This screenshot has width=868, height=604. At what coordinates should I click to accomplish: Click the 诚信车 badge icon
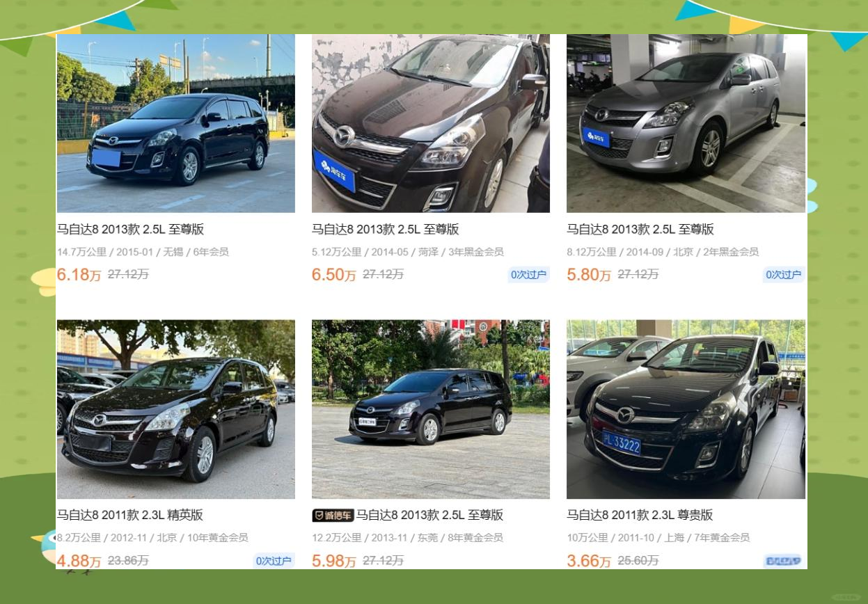(x=333, y=516)
